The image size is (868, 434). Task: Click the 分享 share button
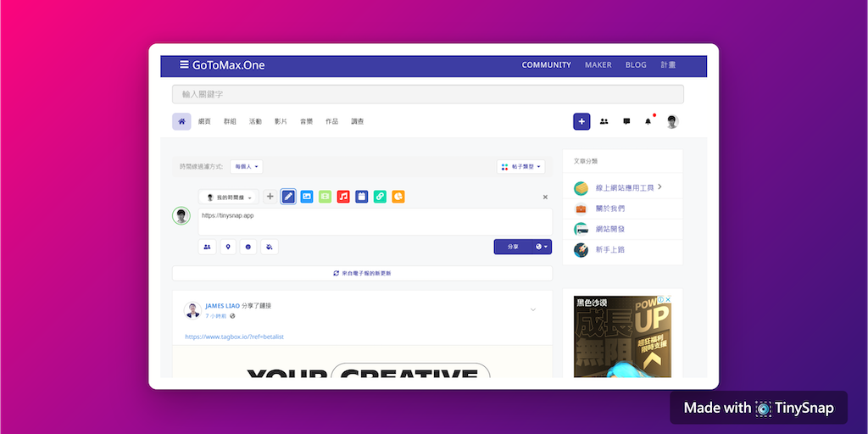pos(513,247)
